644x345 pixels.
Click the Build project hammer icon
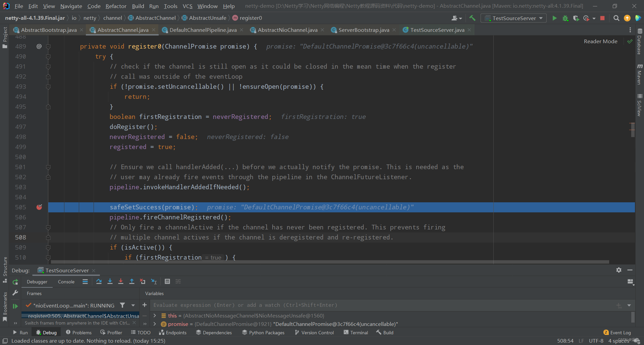point(472,18)
